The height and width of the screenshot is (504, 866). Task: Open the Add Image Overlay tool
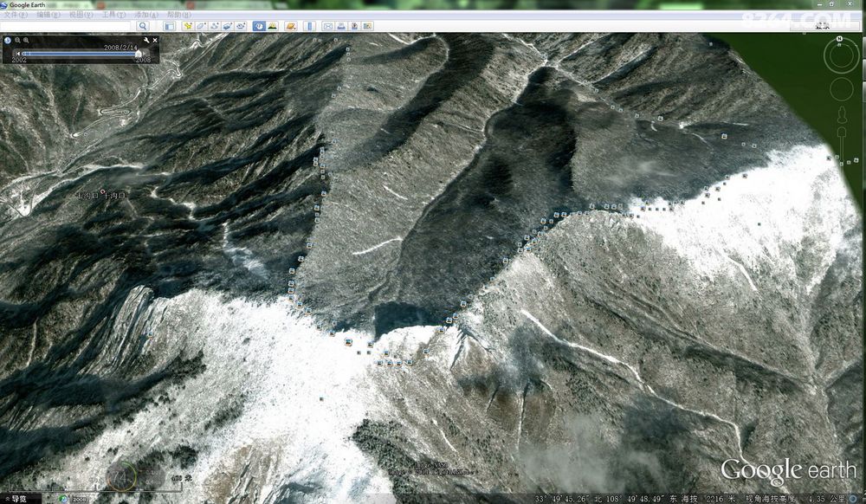coord(227,27)
